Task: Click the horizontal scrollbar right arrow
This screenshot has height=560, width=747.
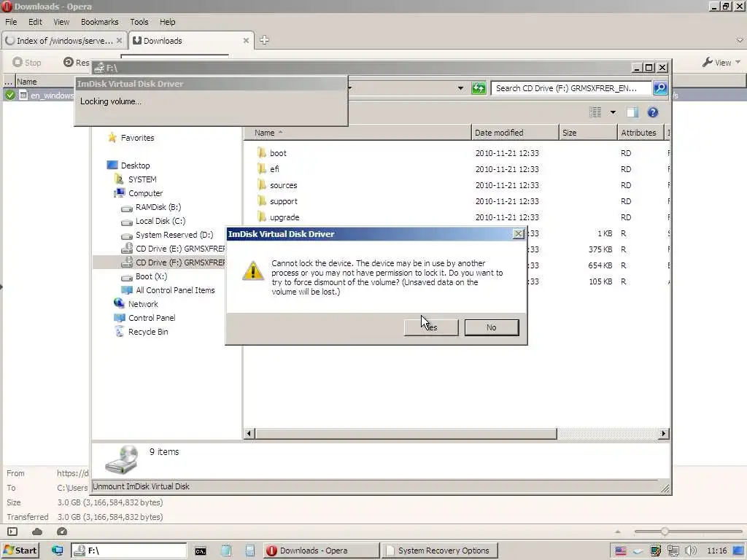Action: pyautogui.click(x=663, y=433)
